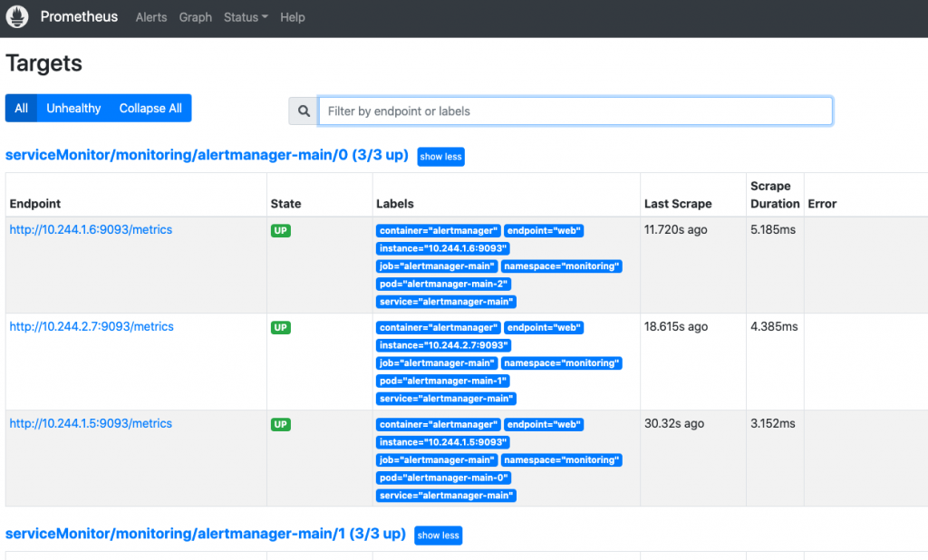Screen dimensions: 928x560
Task: Collapse alertmanager-main/1 with show less
Action: coord(438,536)
